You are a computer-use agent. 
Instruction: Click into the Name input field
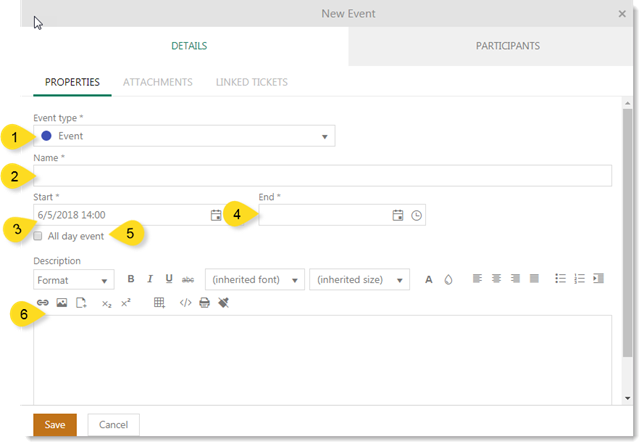322,176
